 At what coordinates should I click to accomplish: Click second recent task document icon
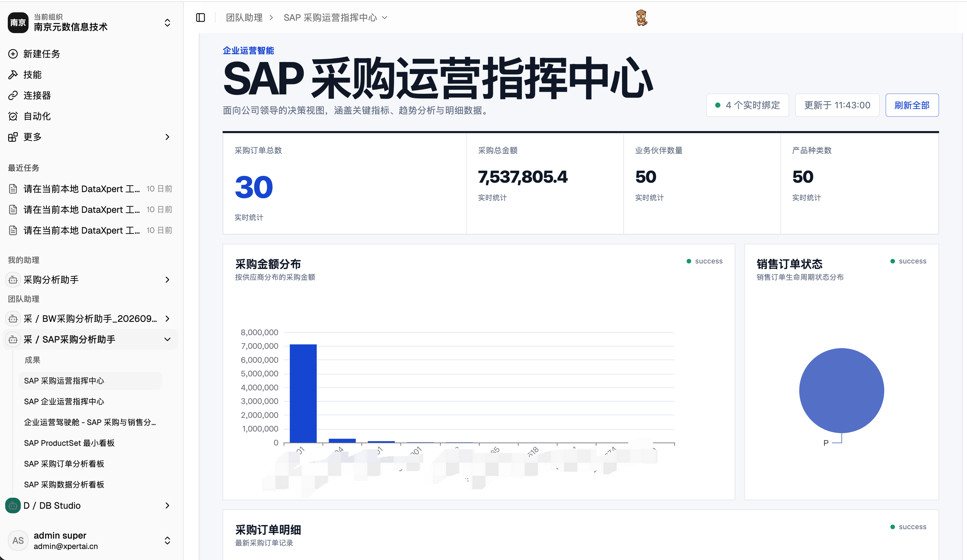point(13,209)
